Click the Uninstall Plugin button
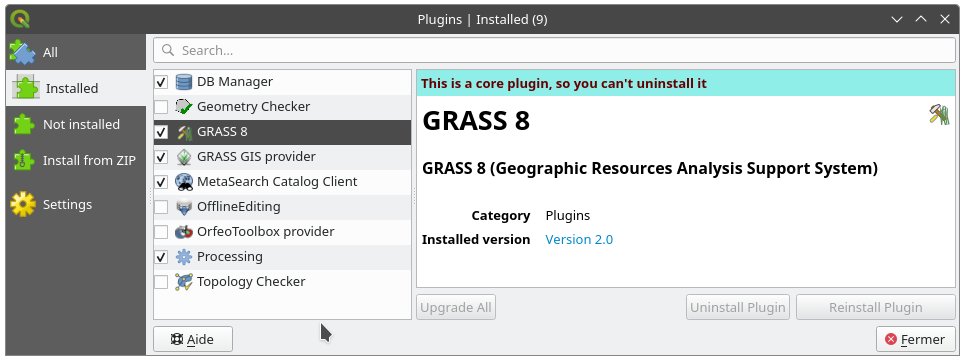Viewport: 963px width, 364px height. coord(738,308)
